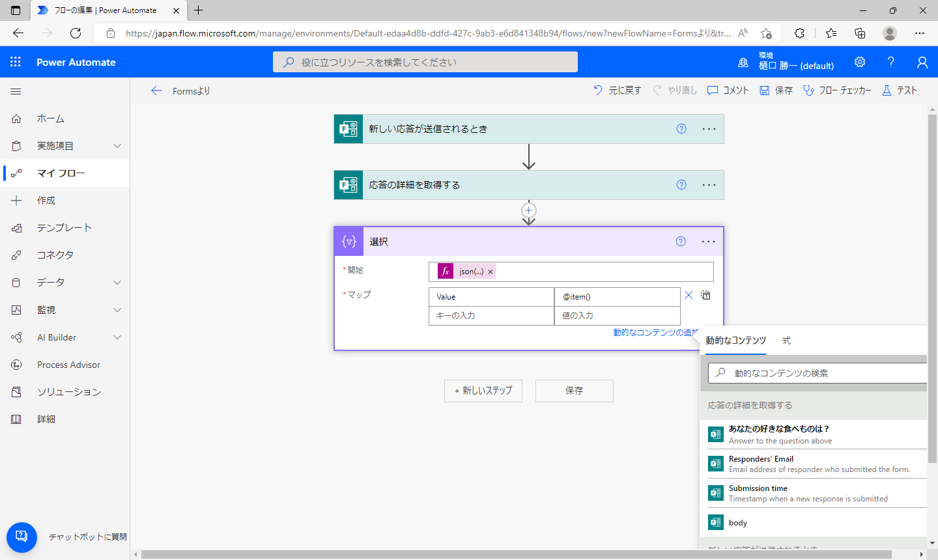Open the more menu for 新しい応答が送信されるとき
The width and height of the screenshot is (938, 560).
709,129
